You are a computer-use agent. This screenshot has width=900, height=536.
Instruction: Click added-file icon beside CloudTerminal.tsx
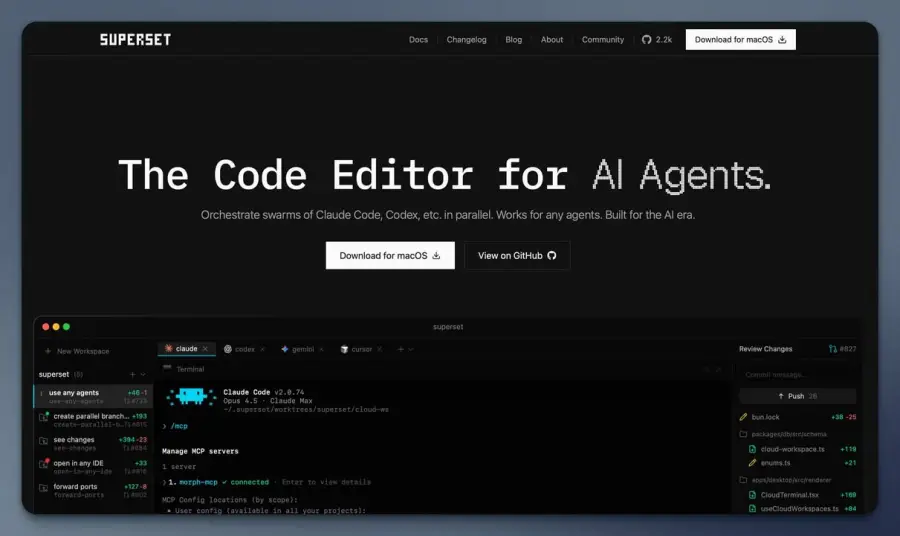[x=752, y=495]
